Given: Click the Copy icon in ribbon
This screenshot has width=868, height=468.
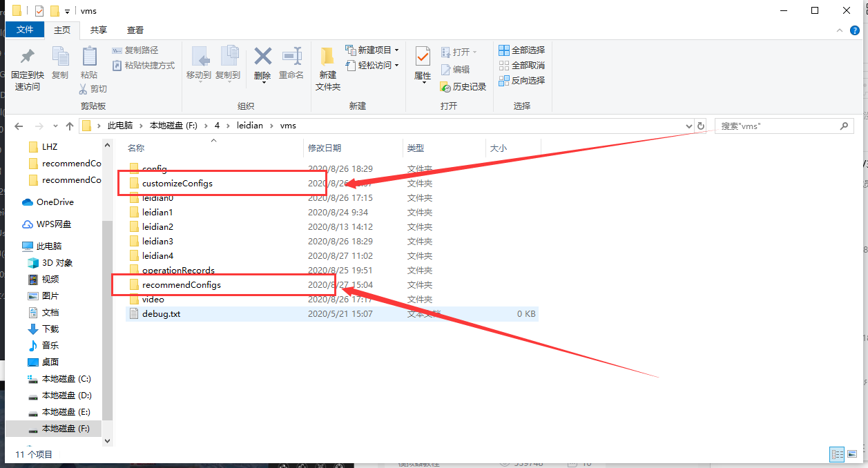Looking at the screenshot, I should click(60, 57).
